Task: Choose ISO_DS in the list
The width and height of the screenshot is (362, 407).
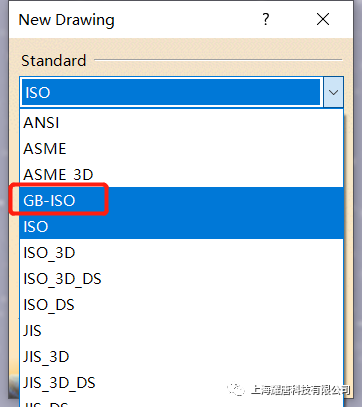Action: 181,304
